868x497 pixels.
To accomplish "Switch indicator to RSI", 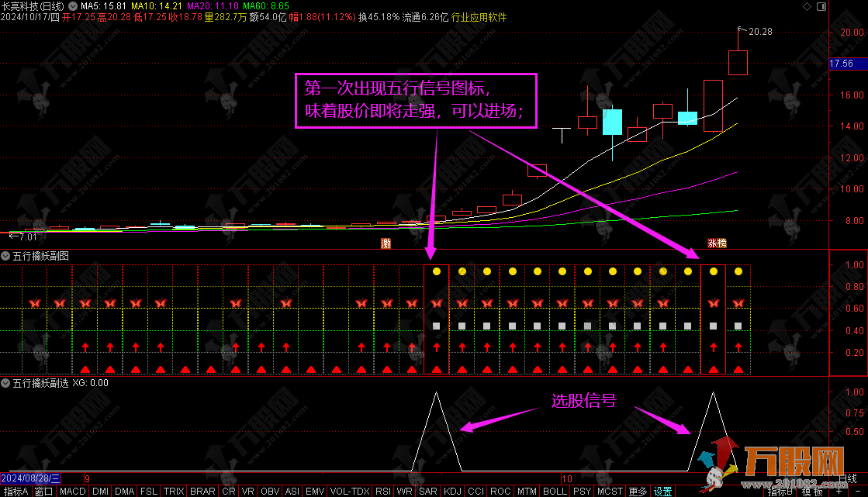I will 383,492.
